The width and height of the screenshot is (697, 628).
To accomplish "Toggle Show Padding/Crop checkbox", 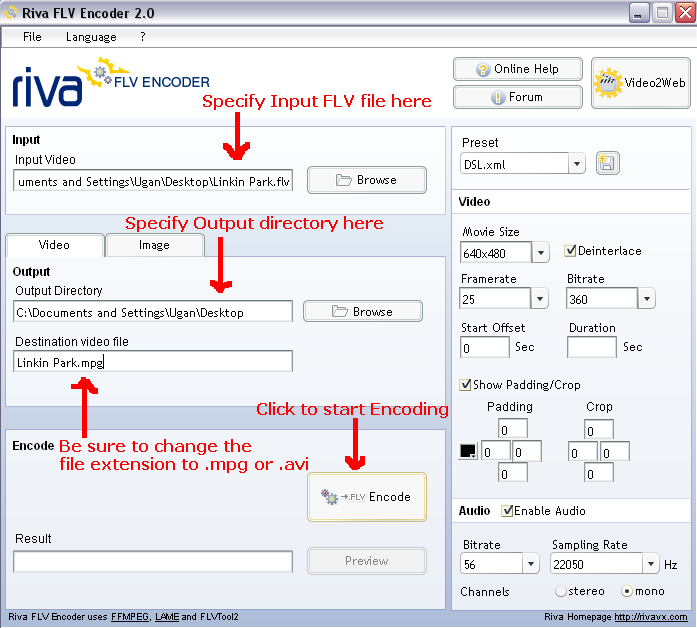I will (465, 384).
